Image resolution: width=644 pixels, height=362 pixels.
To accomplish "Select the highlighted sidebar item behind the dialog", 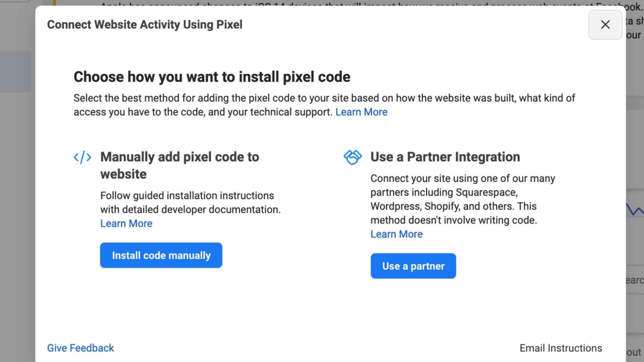I will (16, 72).
